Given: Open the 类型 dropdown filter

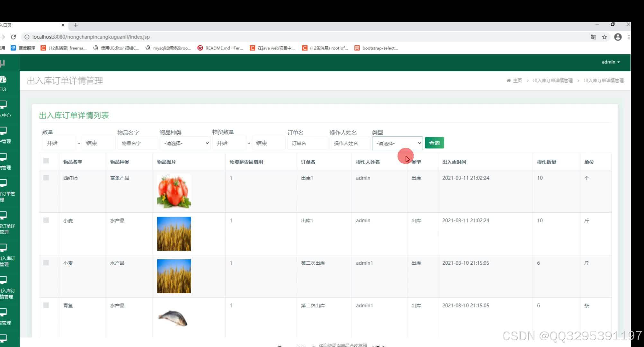Looking at the screenshot, I should [x=397, y=143].
